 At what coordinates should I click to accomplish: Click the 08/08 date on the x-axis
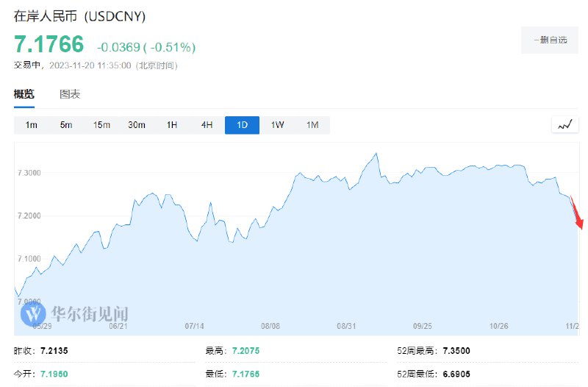(x=270, y=325)
